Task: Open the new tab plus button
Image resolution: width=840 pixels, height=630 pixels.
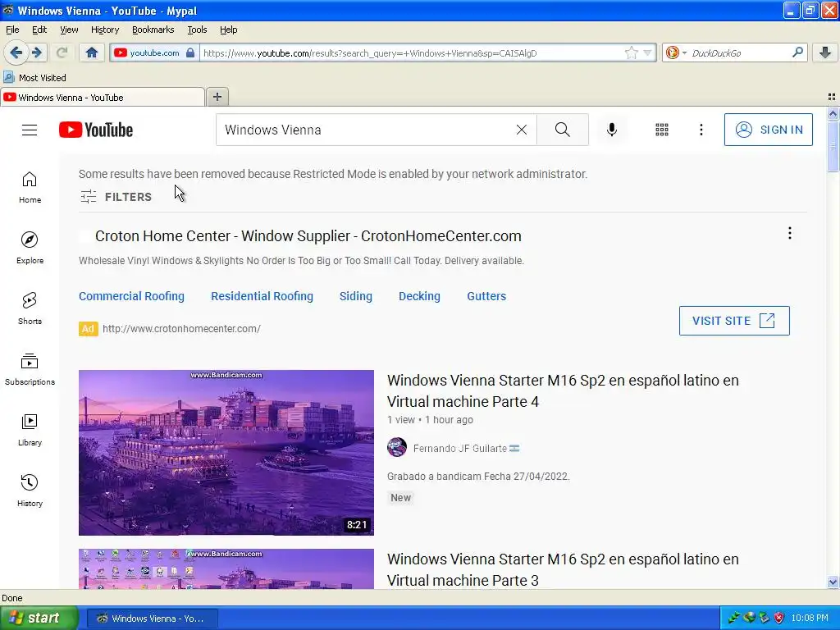Action: (217, 97)
